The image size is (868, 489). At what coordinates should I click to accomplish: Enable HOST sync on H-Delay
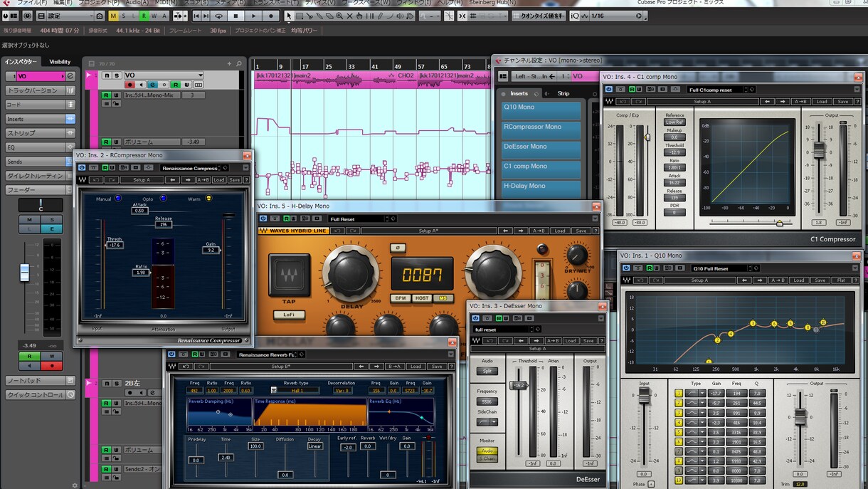pyautogui.click(x=422, y=298)
